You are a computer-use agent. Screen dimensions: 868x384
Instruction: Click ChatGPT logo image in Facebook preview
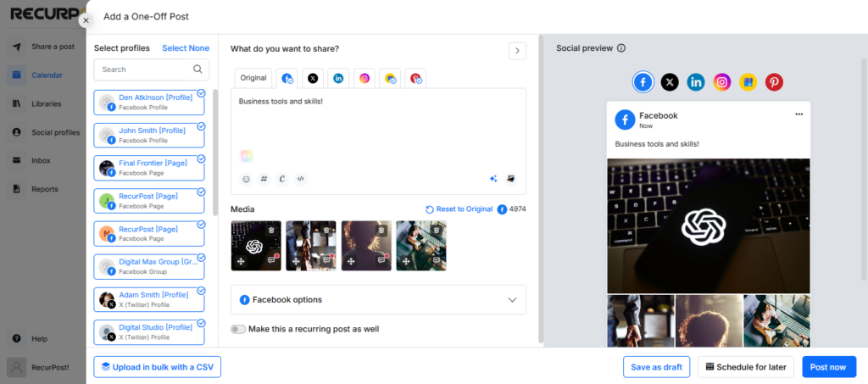tap(709, 225)
